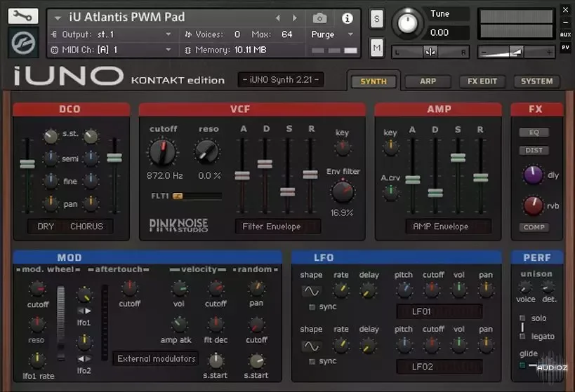This screenshot has width=575, height=392.
Task: Click the left DCO semi knob
Action: (51, 158)
